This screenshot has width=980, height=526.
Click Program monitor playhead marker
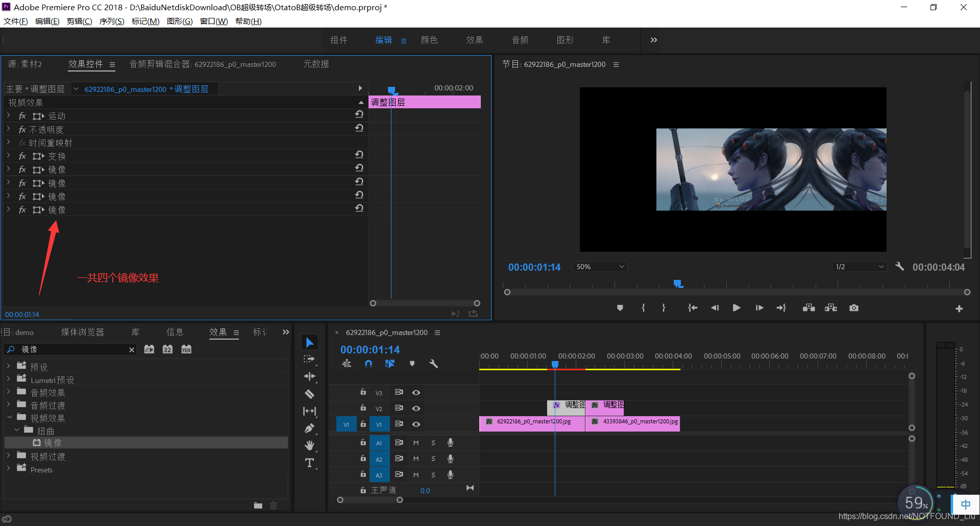point(677,283)
